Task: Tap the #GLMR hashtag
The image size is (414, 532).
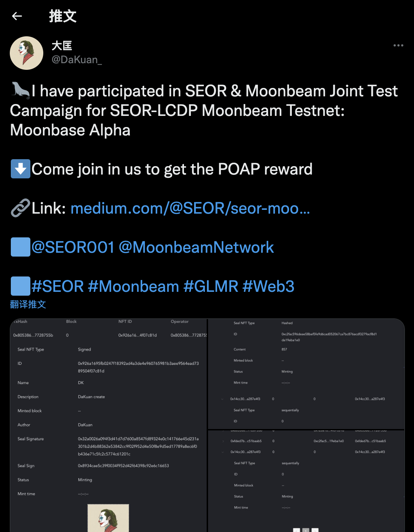Action: coord(211,287)
